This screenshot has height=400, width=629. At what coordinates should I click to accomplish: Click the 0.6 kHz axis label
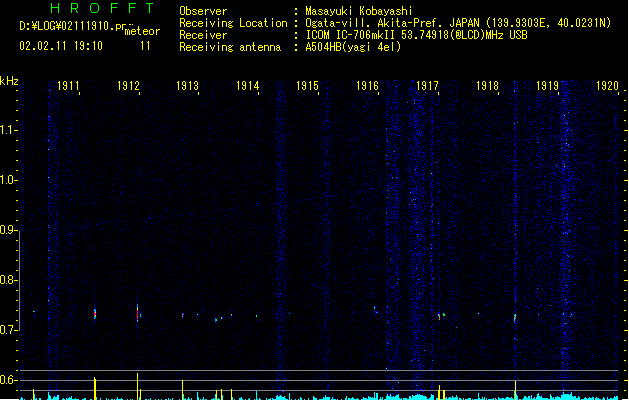8,380
